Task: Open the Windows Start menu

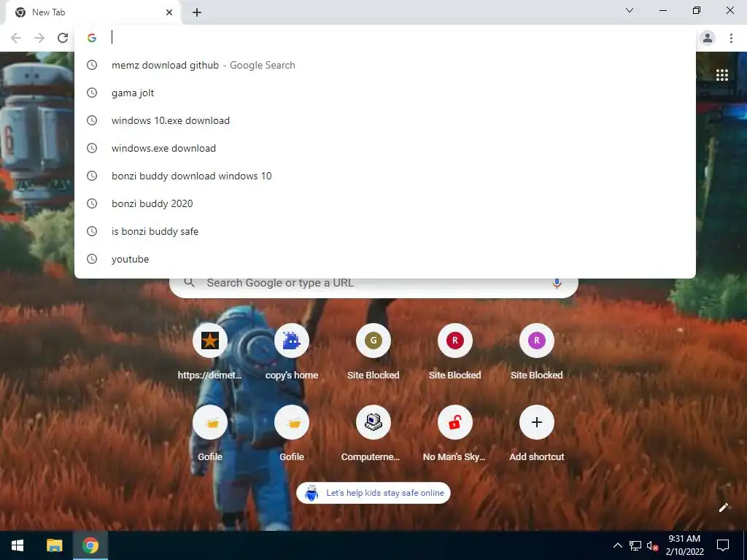Action: click(18, 545)
